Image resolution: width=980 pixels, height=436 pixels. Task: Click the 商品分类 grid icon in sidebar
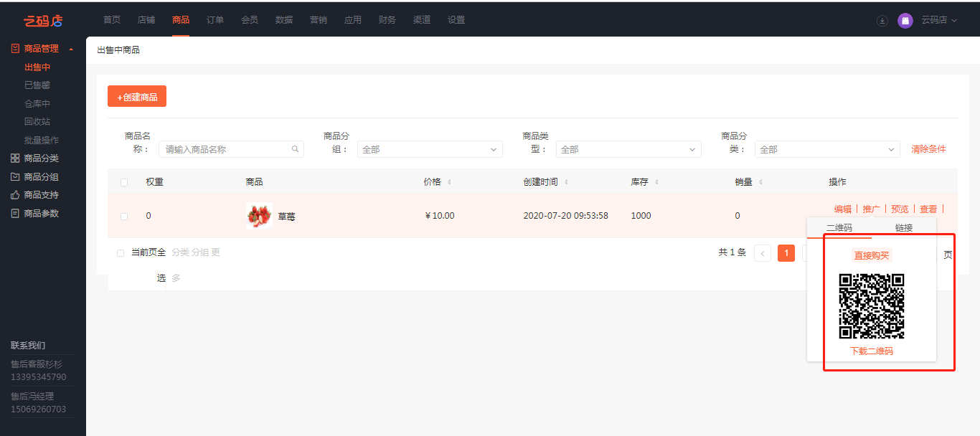[15, 158]
